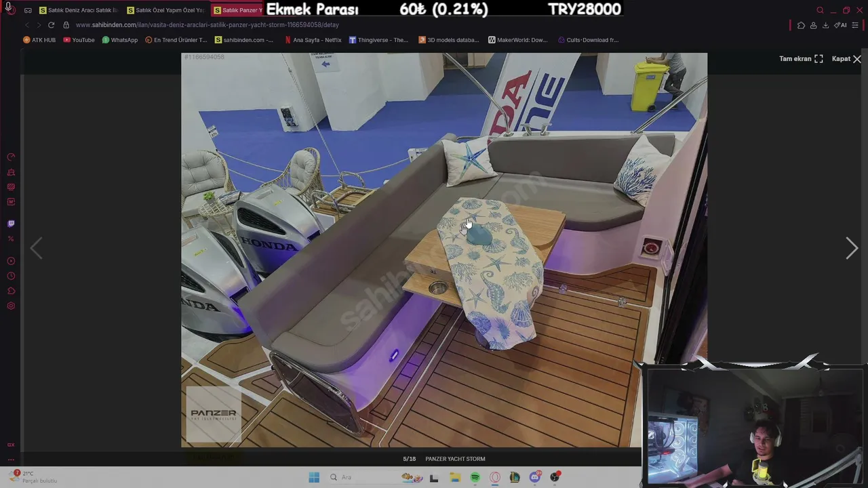The width and height of the screenshot is (868, 488).
Task: Click the Windows Start button
Action: 314,477
